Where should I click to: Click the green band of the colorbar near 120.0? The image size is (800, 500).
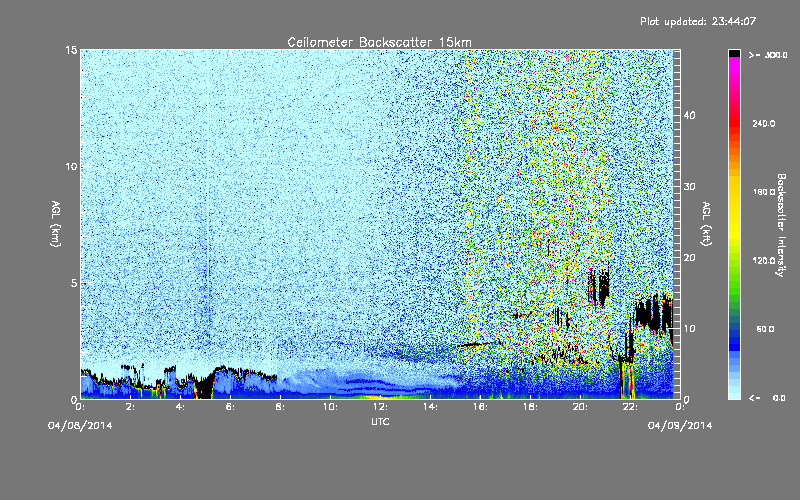point(734,265)
